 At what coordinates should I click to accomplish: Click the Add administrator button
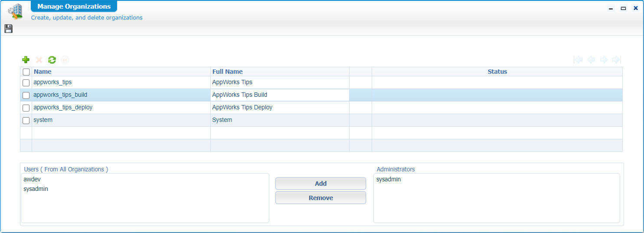320,184
